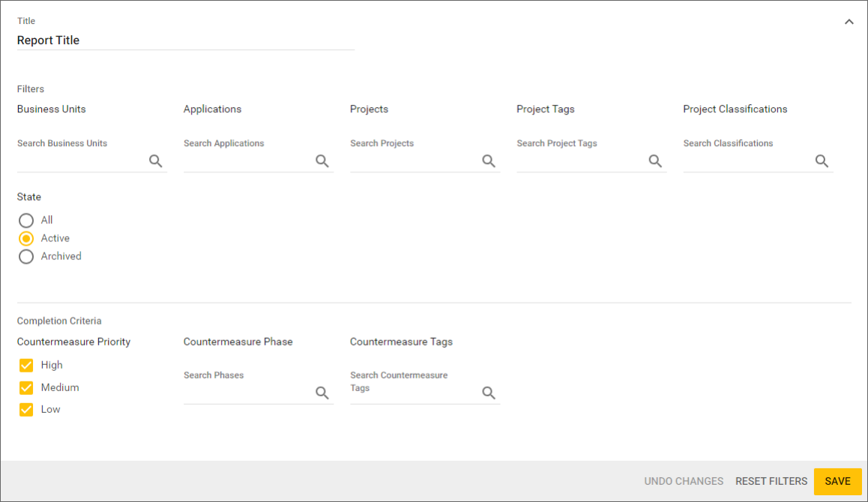Click the Countermeasure Tags search magnifier icon

click(489, 393)
